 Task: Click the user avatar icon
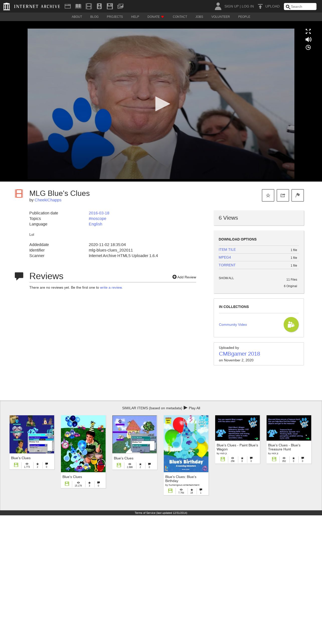click(x=218, y=6)
